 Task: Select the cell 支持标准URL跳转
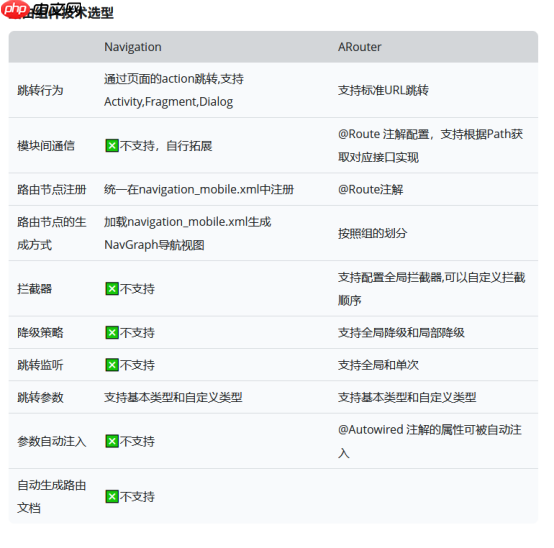tap(383, 90)
